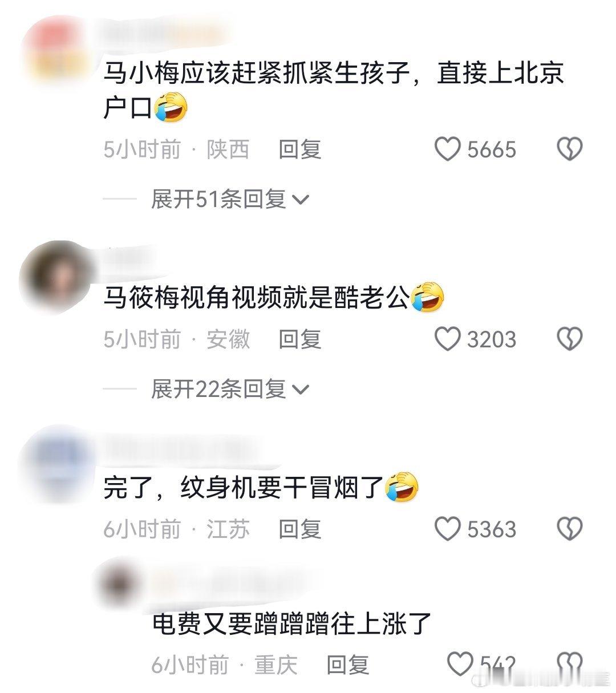This screenshot has width=616, height=693.
Task: Reply to the 陕西 comment
Action: 300,149
